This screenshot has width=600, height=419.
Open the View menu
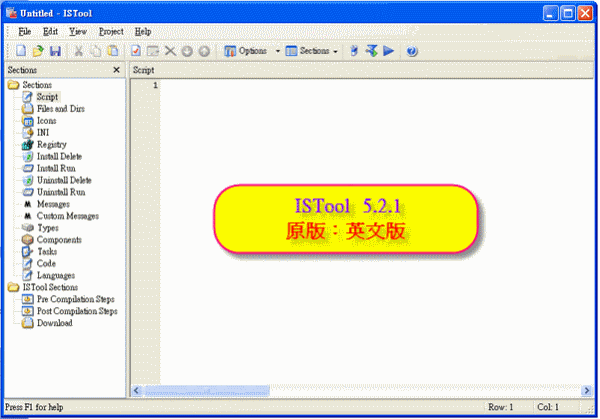click(x=77, y=32)
